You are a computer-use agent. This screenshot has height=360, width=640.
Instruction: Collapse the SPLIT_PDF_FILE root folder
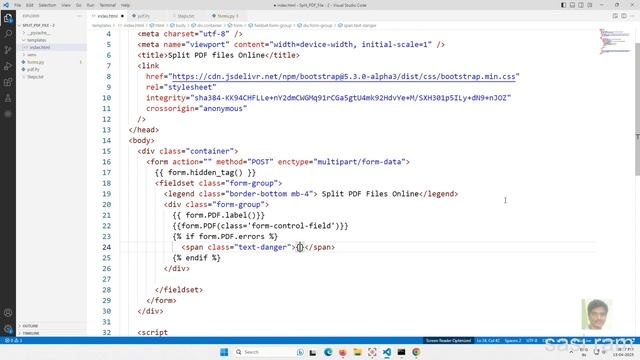click(x=38, y=25)
